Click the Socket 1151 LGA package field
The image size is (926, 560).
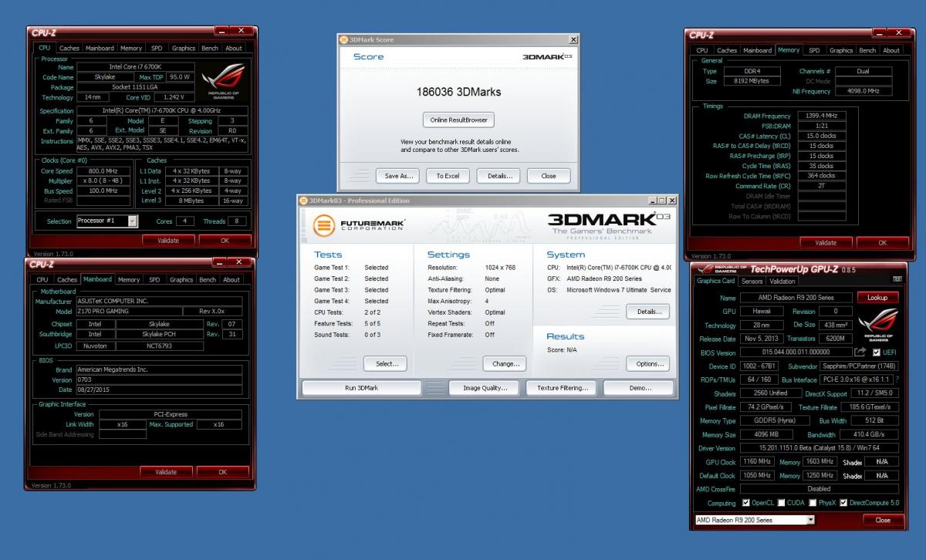136,87
